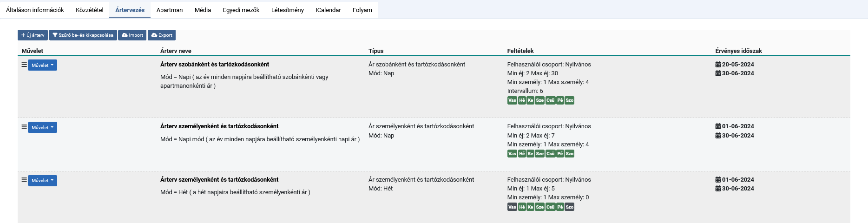This screenshot has width=868, height=223.
Task: Click the calendar icon beside 20-05-2024
Action: (x=718, y=65)
